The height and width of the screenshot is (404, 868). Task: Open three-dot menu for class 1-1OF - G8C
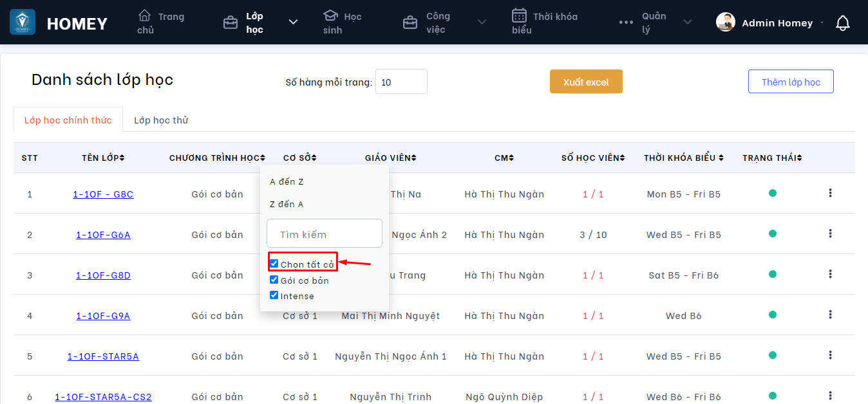830,193
